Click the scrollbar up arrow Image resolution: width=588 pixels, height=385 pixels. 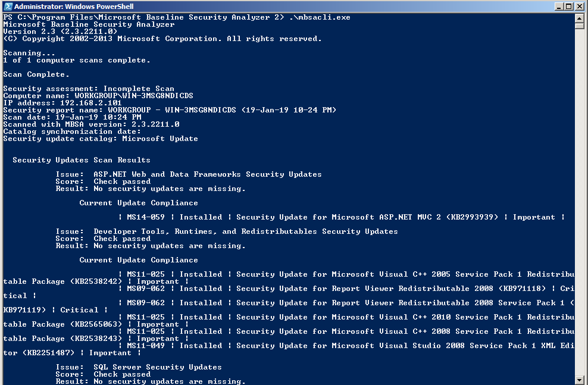pos(580,18)
